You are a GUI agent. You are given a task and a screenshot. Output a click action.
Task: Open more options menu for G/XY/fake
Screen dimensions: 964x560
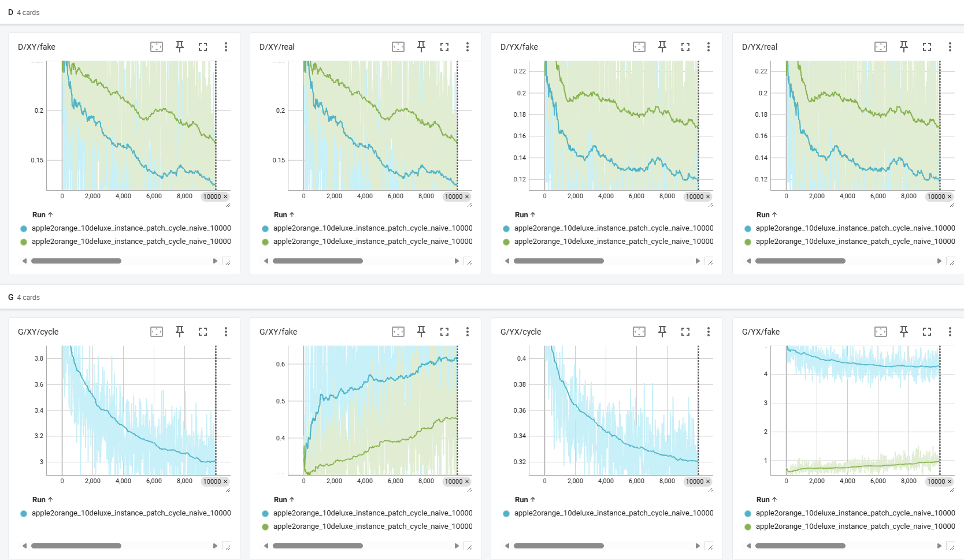[x=468, y=332]
